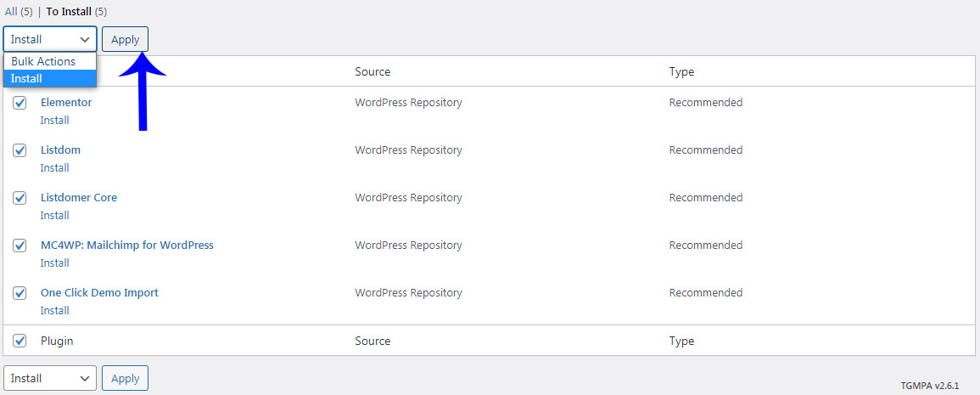Open the bottom bulk actions dropdown

pos(50,378)
